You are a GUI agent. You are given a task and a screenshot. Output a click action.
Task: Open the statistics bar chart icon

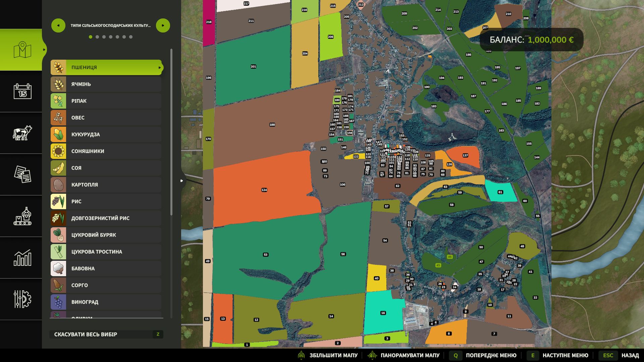pyautogui.click(x=22, y=258)
